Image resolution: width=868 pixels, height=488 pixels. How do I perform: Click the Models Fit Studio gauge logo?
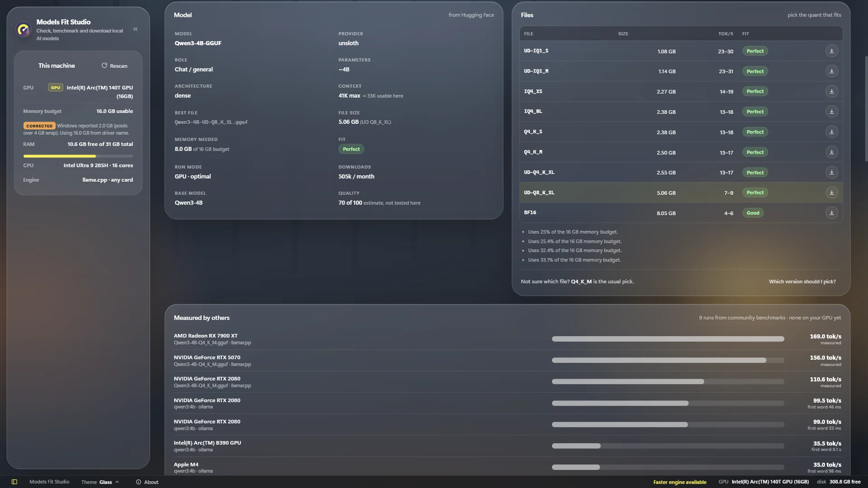point(24,30)
